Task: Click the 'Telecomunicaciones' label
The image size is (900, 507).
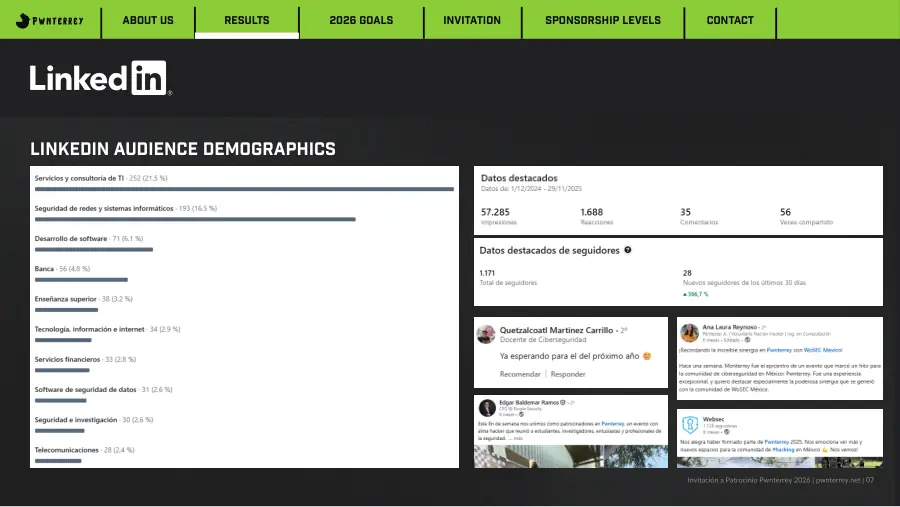Action: (67, 450)
